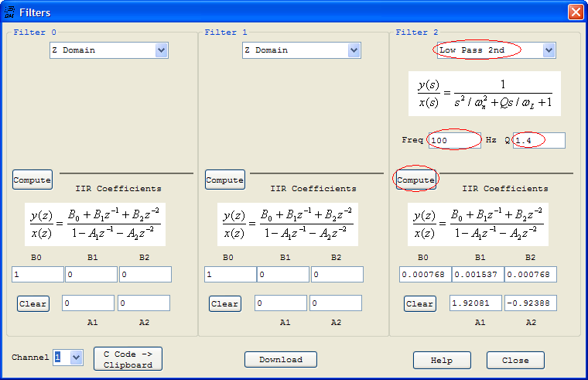Clear Filter 0 coefficients
The image size is (588, 380).
pos(32,303)
